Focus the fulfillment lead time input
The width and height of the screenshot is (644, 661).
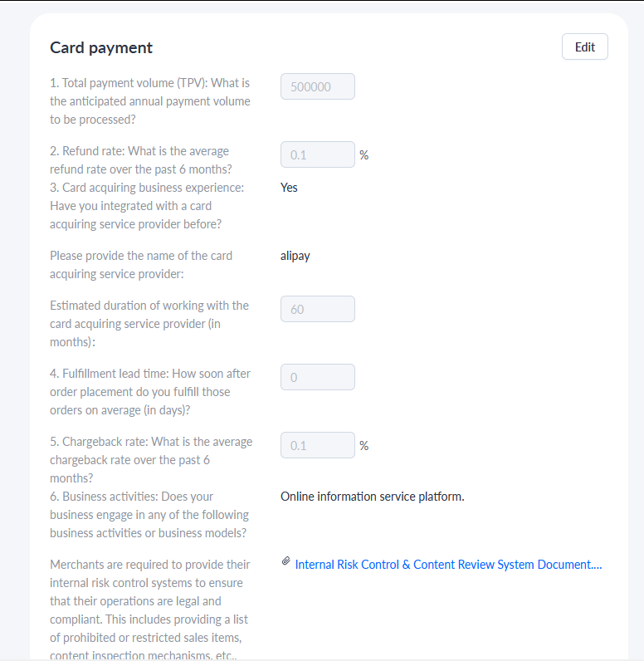pos(318,377)
